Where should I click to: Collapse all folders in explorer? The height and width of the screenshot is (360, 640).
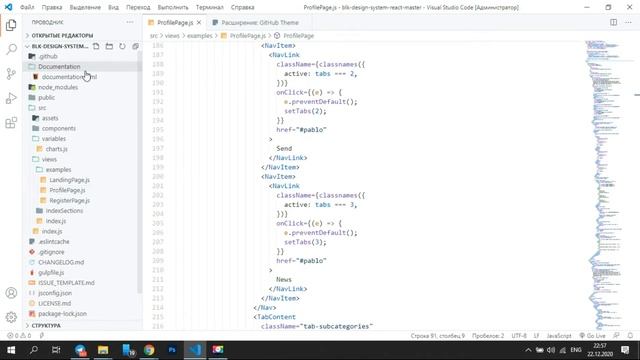click(135, 46)
